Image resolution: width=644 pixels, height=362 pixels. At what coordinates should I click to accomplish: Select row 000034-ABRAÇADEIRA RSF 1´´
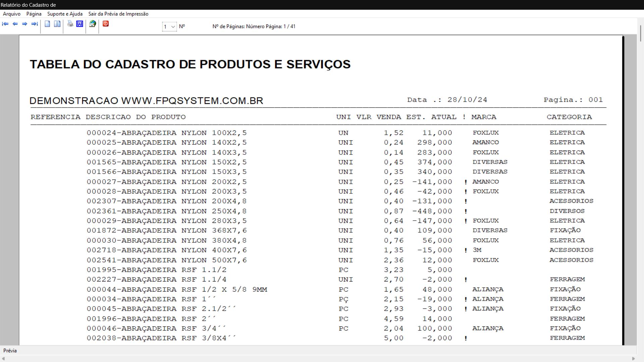coord(336,299)
